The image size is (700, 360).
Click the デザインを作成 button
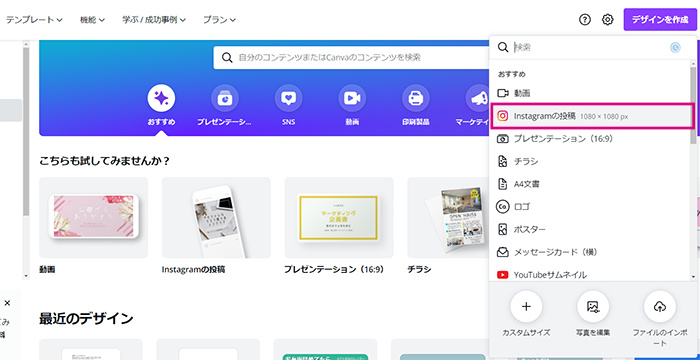coord(660,20)
